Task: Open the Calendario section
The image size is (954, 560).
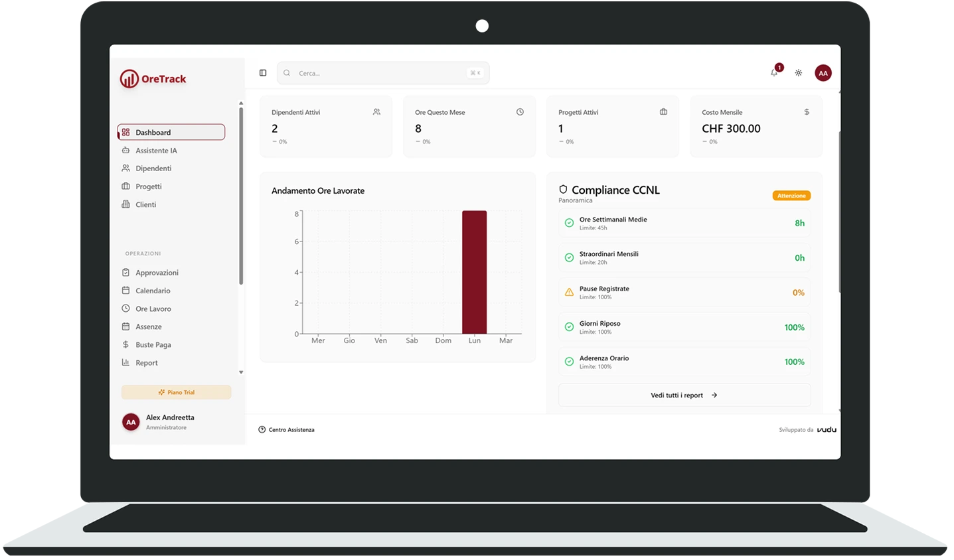Action: click(153, 291)
